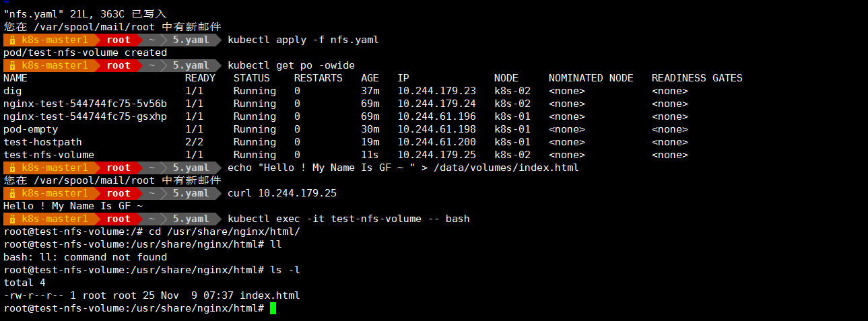This screenshot has width=868, height=321.
Task: Click the 'cd /usr/share/nginx/html/' line
Action: (152, 231)
